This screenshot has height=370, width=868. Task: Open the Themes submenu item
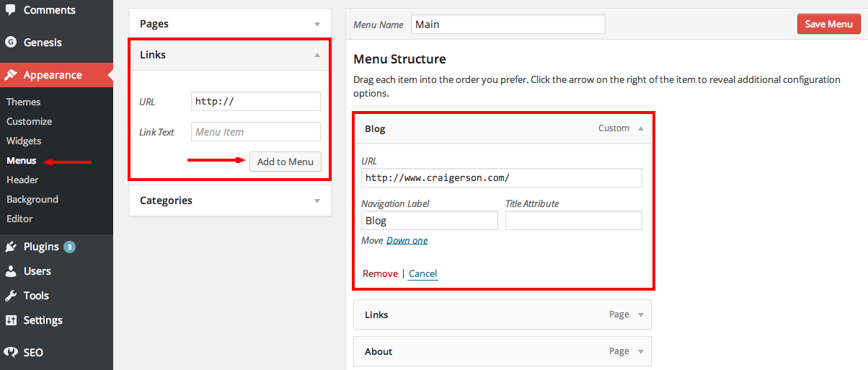[x=23, y=102]
